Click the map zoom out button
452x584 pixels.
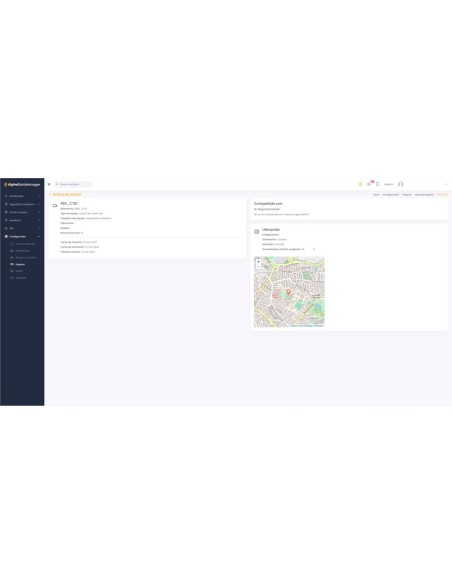pos(259,267)
